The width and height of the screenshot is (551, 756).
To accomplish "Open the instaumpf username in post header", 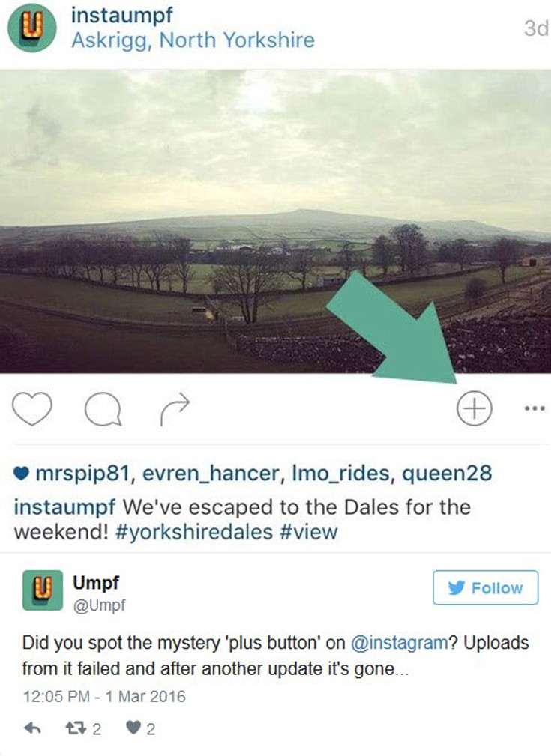I will 121,15.
